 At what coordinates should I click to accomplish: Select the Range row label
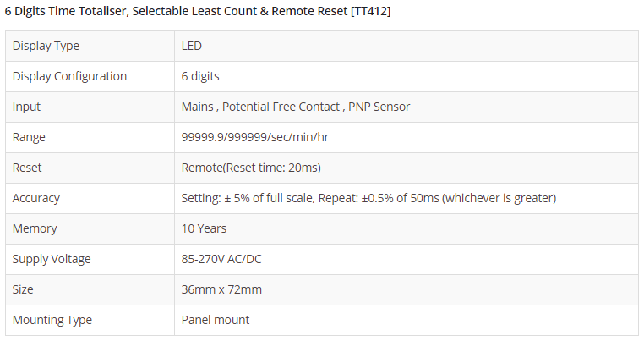tap(29, 137)
